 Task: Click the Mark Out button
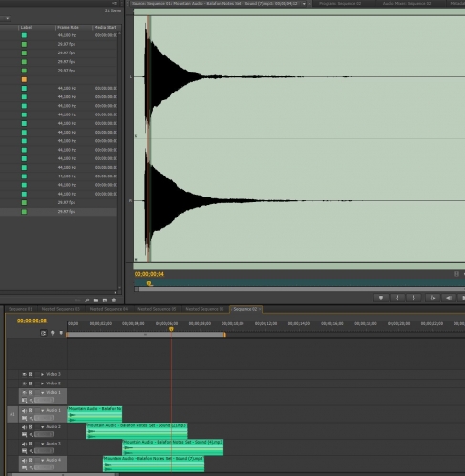[413, 298]
